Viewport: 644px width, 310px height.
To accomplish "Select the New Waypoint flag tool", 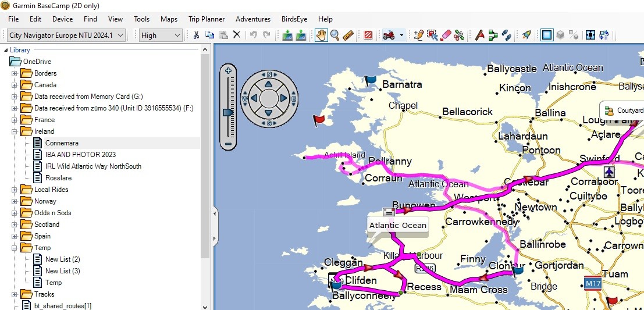I will pos(479,35).
